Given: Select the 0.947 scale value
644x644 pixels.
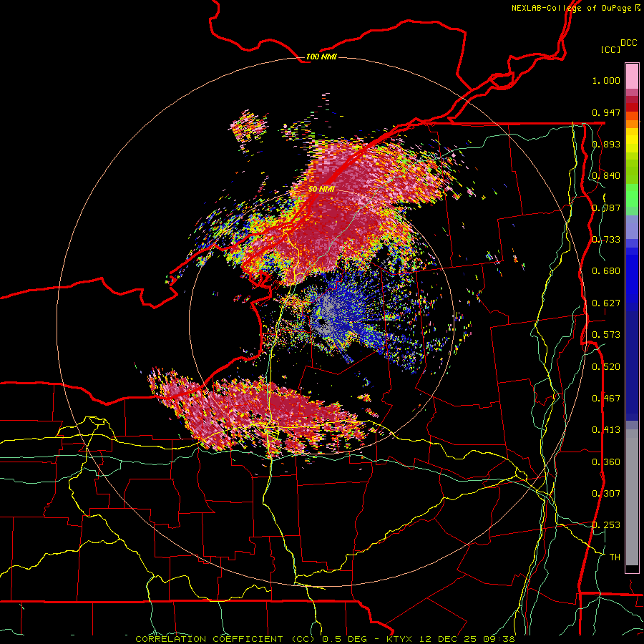Looking at the screenshot, I should (606, 112).
